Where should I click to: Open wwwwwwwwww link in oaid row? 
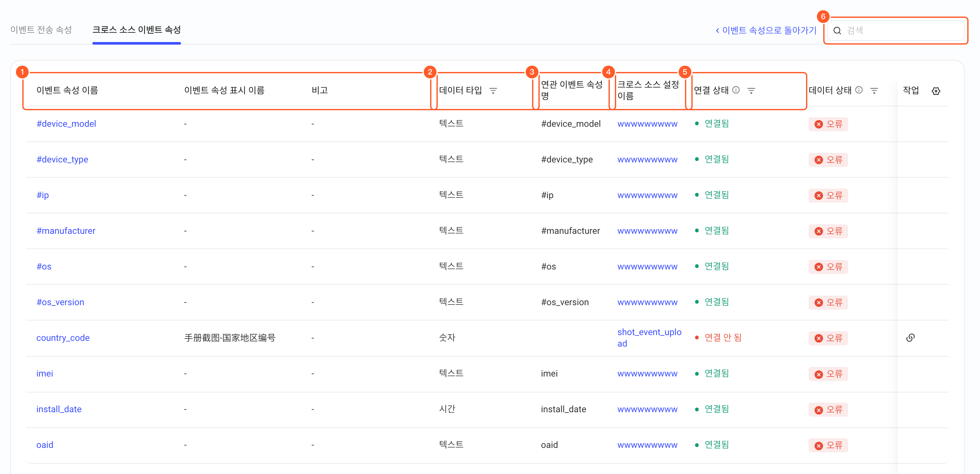tap(647, 445)
